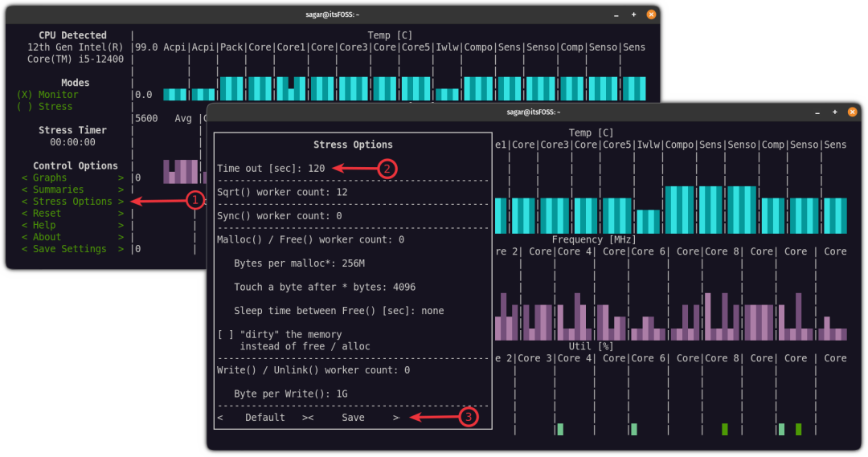868x457 pixels.
Task: Switch to Stress mode radio option
Action: (x=45, y=107)
